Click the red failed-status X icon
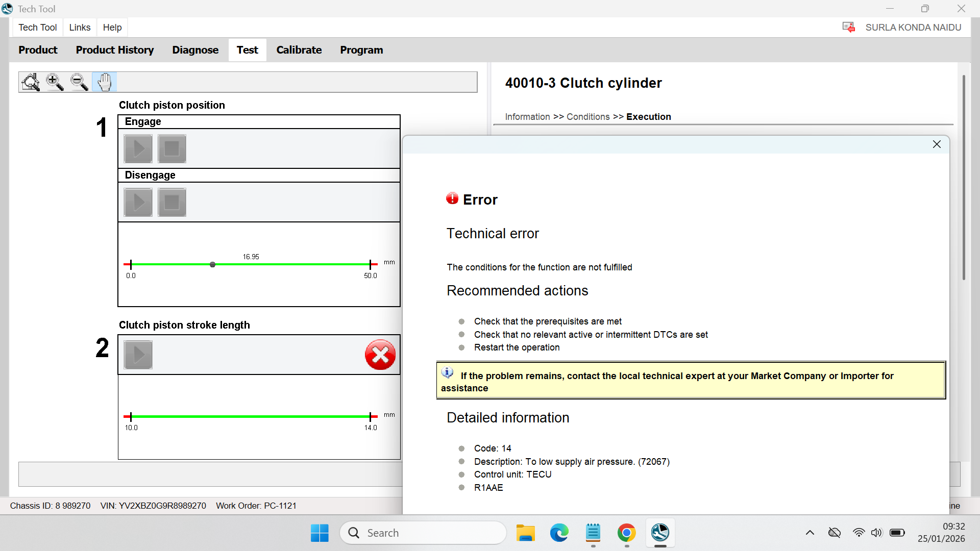 [380, 355]
